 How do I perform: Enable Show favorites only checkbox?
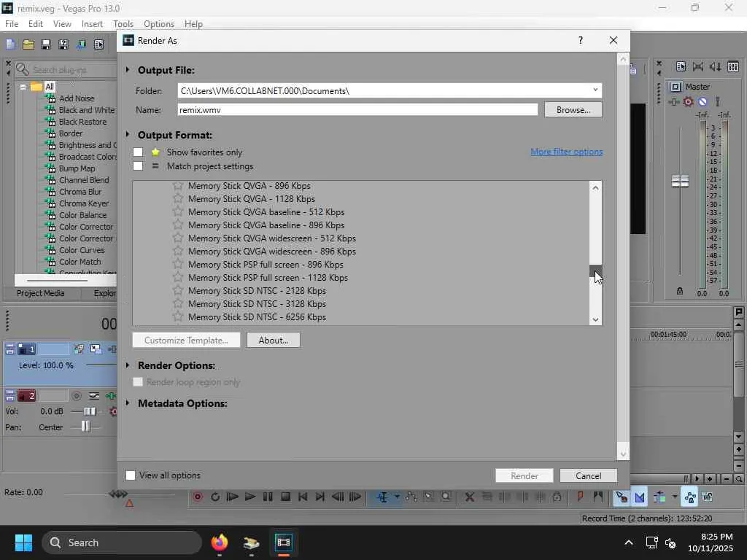click(138, 152)
